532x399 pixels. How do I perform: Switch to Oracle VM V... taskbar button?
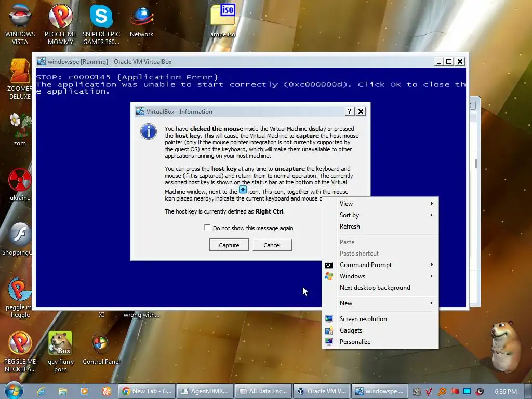322,391
